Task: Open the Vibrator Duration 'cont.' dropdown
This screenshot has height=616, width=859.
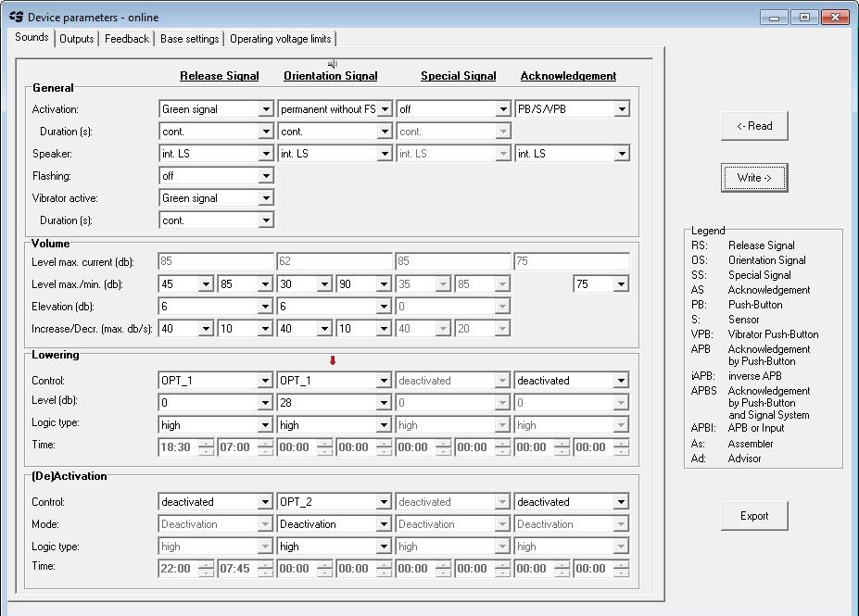Action: click(x=216, y=220)
